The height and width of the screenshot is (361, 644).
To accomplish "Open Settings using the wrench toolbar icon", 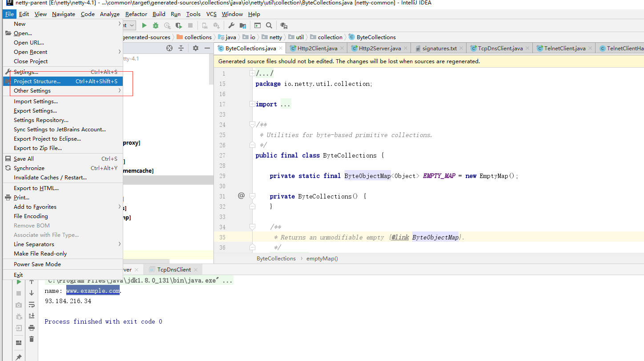I will [231, 25].
